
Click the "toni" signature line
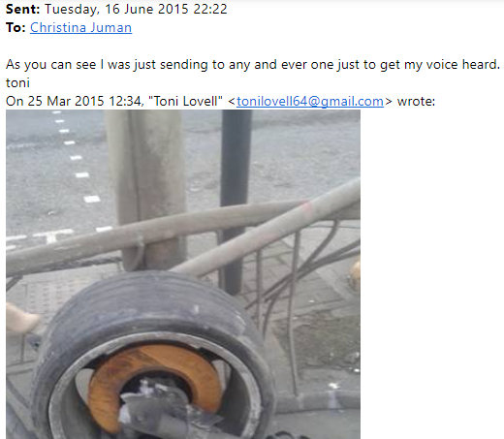click(17, 83)
